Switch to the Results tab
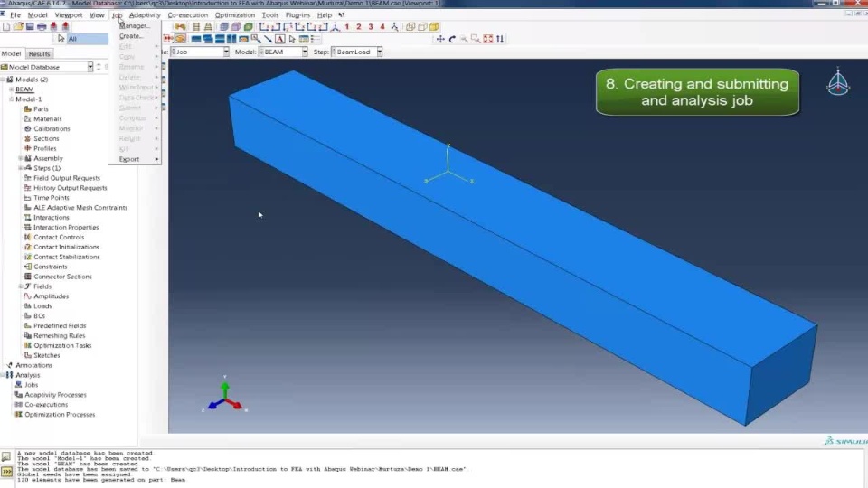The height and width of the screenshot is (488, 868). click(x=39, y=53)
